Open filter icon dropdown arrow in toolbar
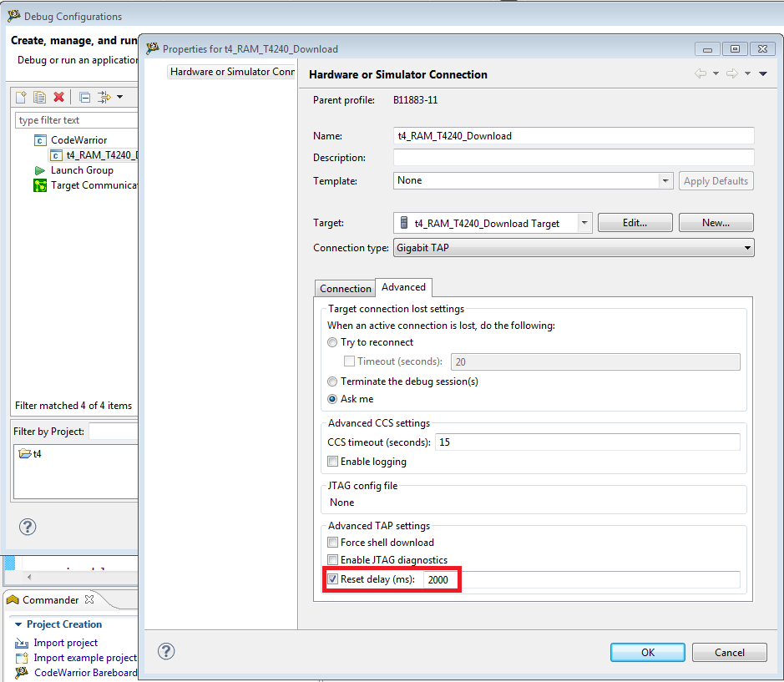784x682 pixels. (x=120, y=97)
